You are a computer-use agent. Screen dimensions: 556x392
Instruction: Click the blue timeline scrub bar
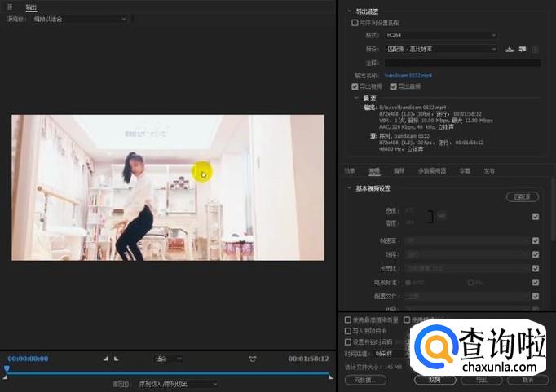[x=163, y=372]
